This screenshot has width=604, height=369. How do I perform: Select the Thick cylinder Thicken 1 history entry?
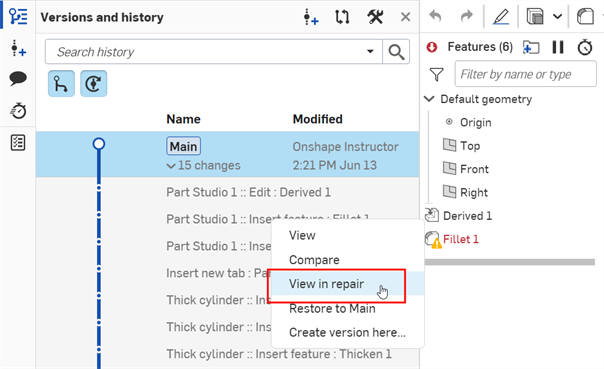point(279,354)
